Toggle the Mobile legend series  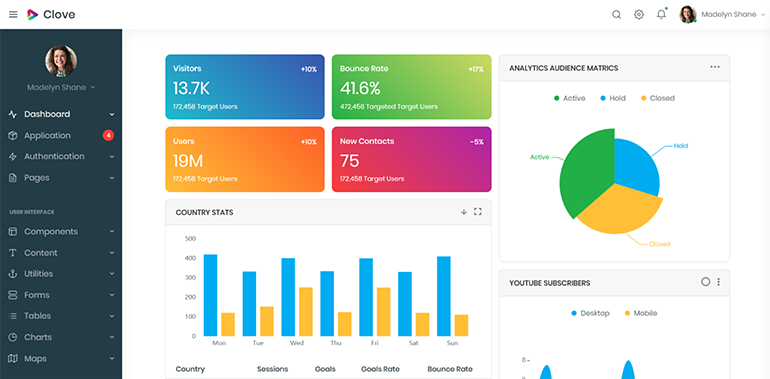click(640, 313)
